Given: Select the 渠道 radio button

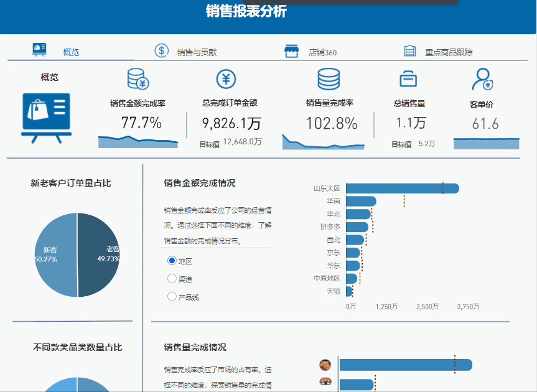Looking at the screenshot, I should pos(172,278).
